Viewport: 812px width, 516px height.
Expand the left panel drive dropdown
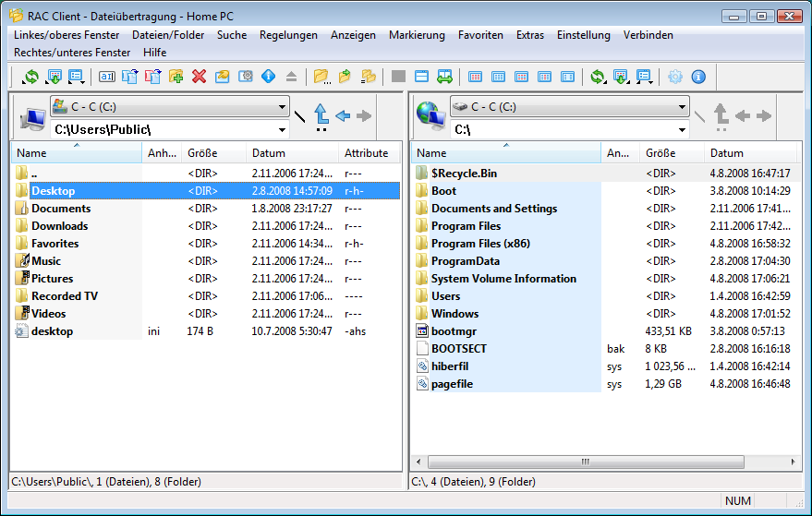click(x=282, y=107)
